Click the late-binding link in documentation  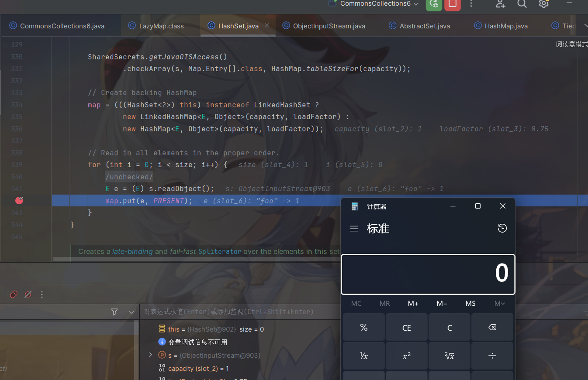click(132, 251)
